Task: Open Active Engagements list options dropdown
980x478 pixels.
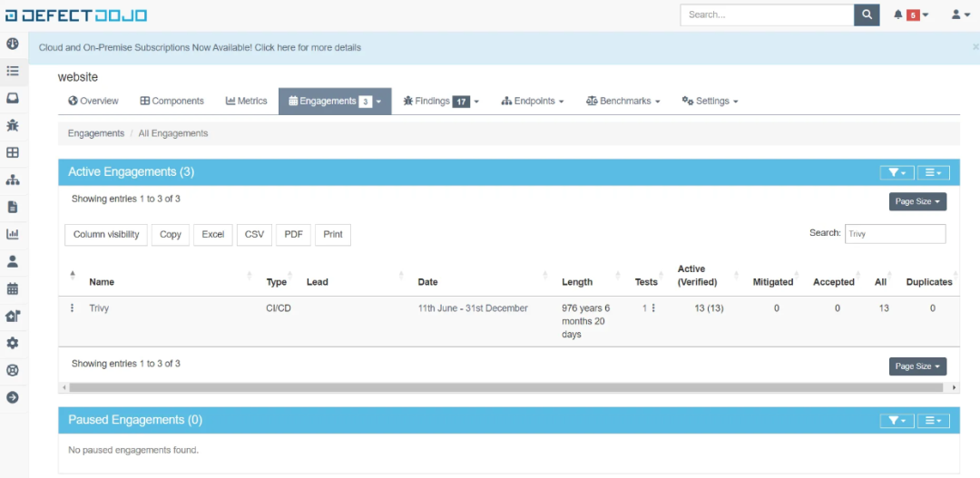Action: pyautogui.click(x=933, y=172)
